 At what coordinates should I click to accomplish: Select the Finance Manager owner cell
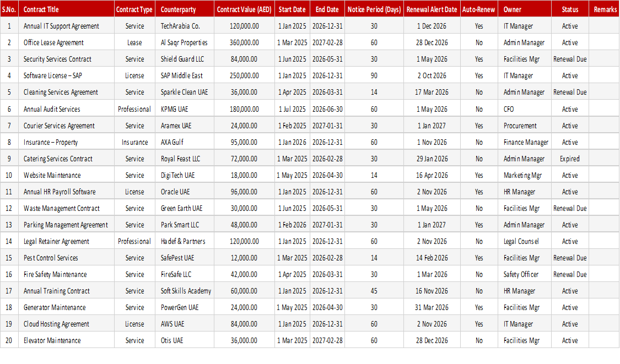[x=525, y=142]
